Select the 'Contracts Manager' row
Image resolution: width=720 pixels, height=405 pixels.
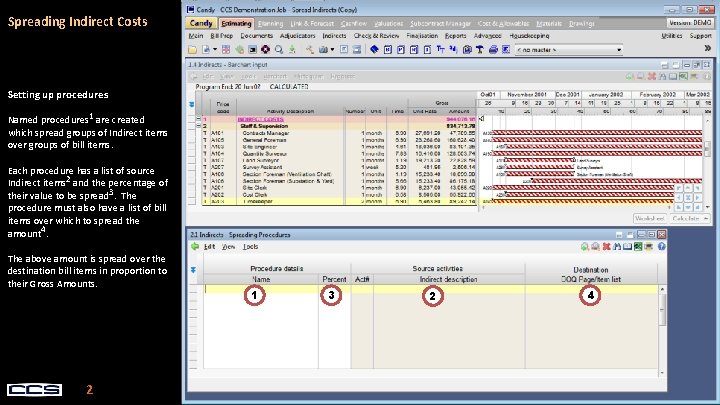pyautogui.click(x=339, y=133)
